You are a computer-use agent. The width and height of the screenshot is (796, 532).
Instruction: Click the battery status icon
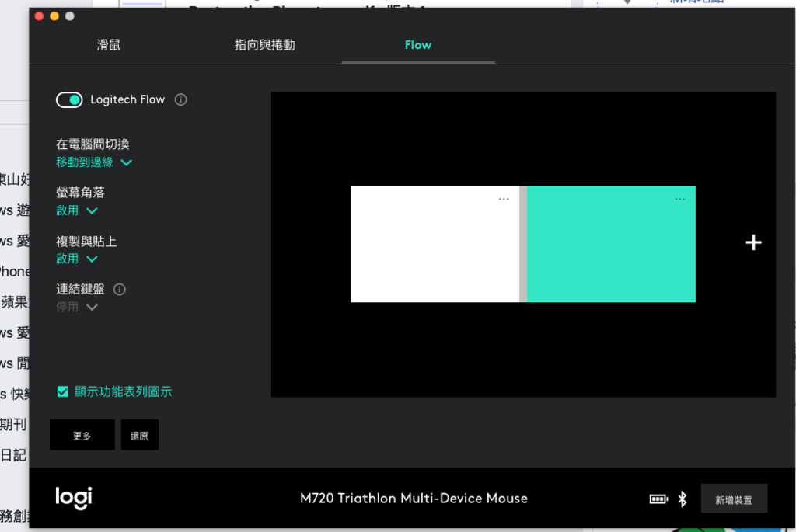(x=658, y=499)
